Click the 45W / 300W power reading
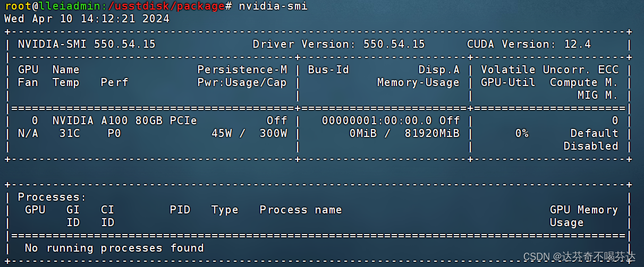Screen dimensions: 644x267 (249, 133)
